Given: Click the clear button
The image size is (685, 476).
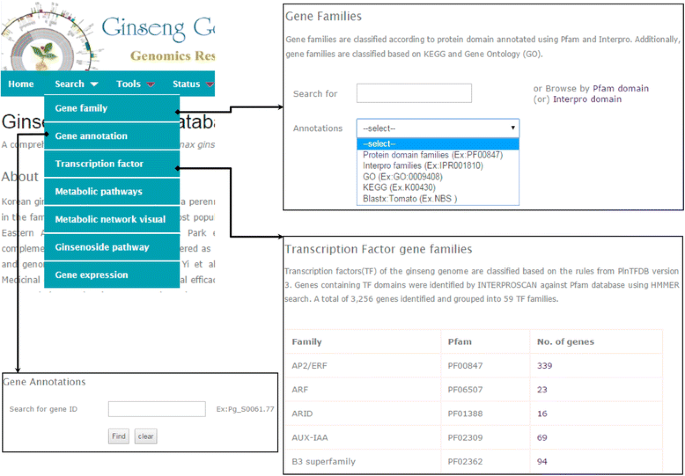Looking at the screenshot, I should click(x=145, y=436).
